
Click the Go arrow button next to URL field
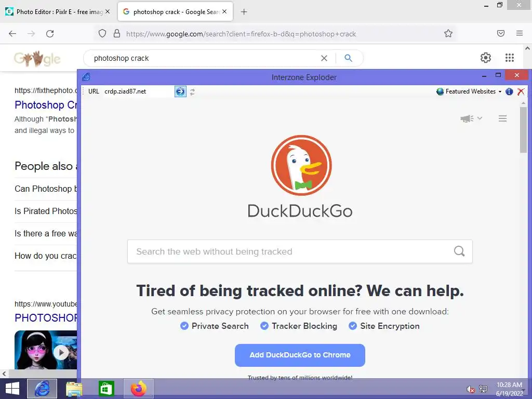tap(180, 91)
